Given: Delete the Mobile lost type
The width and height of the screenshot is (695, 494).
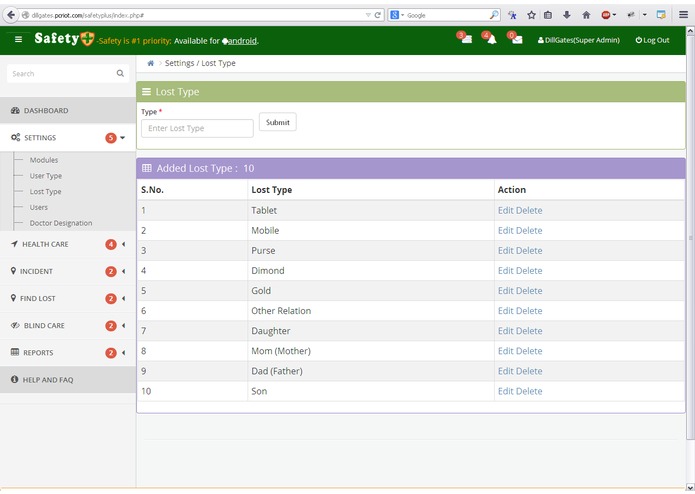Looking at the screenshot, I should (x=529, y=230).
